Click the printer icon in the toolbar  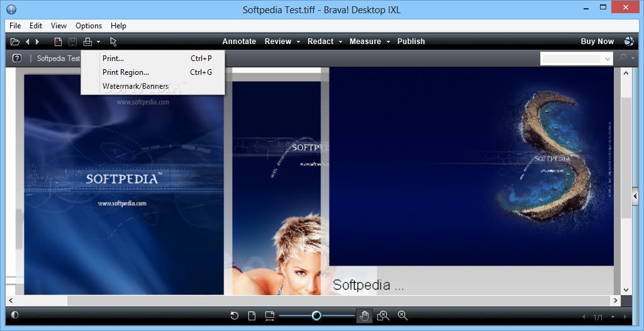tap(87, 42)
